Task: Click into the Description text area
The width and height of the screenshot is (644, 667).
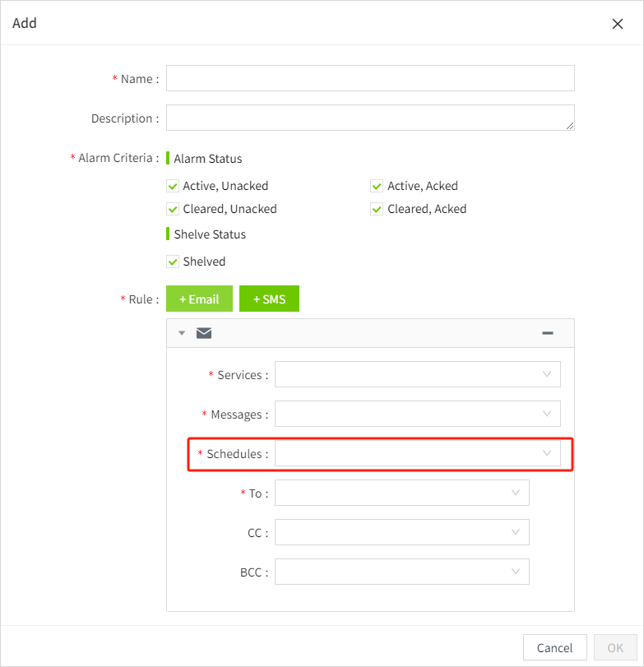Action: tap(370, 118)
